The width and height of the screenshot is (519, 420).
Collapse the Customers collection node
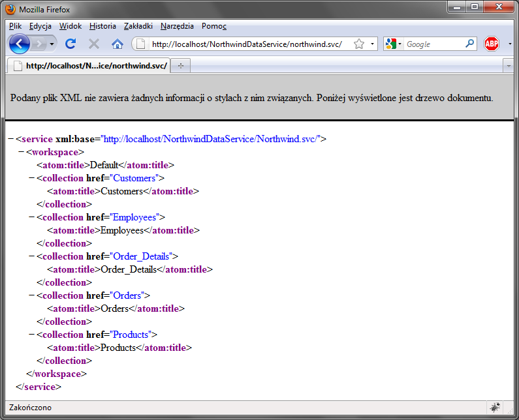[x=32, y=178]
